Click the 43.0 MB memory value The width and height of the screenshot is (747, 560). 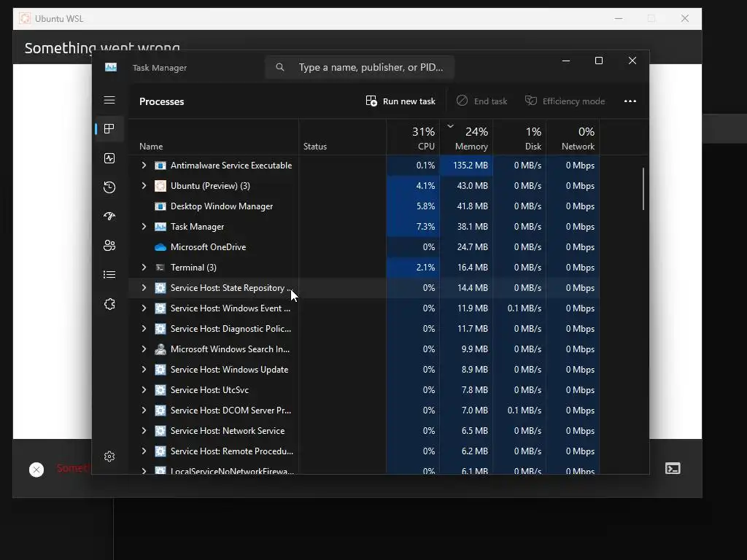click(x=472, y=186)
